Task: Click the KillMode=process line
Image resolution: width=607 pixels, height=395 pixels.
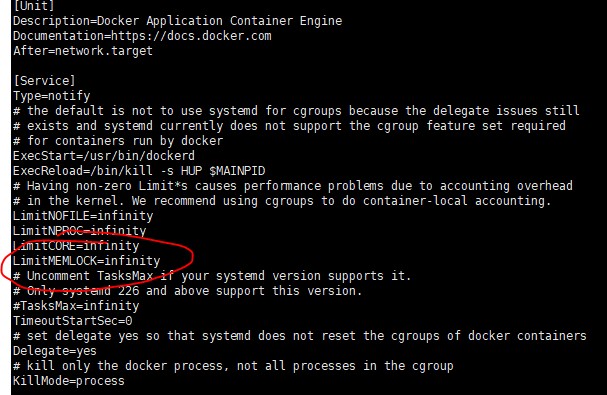Action: [x=69, y=381]
